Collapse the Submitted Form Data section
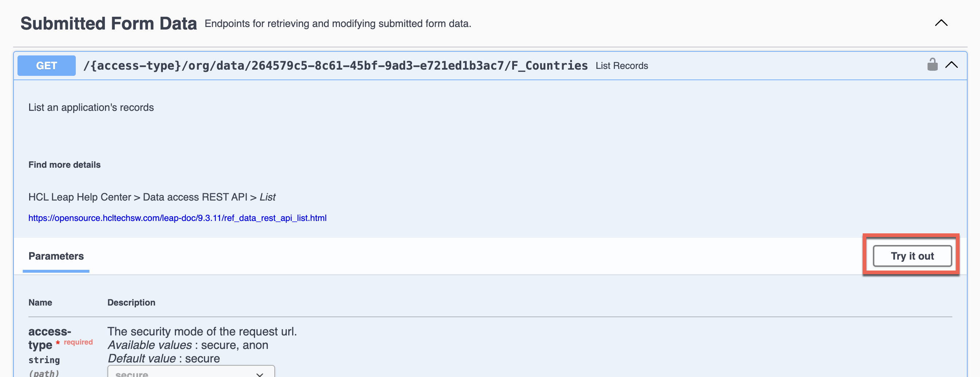The height and width of the screenshot is (377, 980). click(x=941, y=23)
